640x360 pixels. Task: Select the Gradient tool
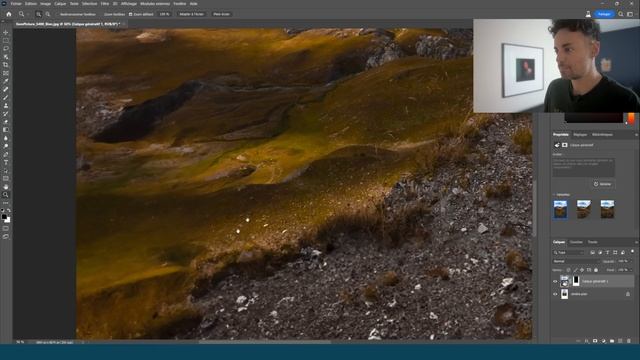pos(6,130)
